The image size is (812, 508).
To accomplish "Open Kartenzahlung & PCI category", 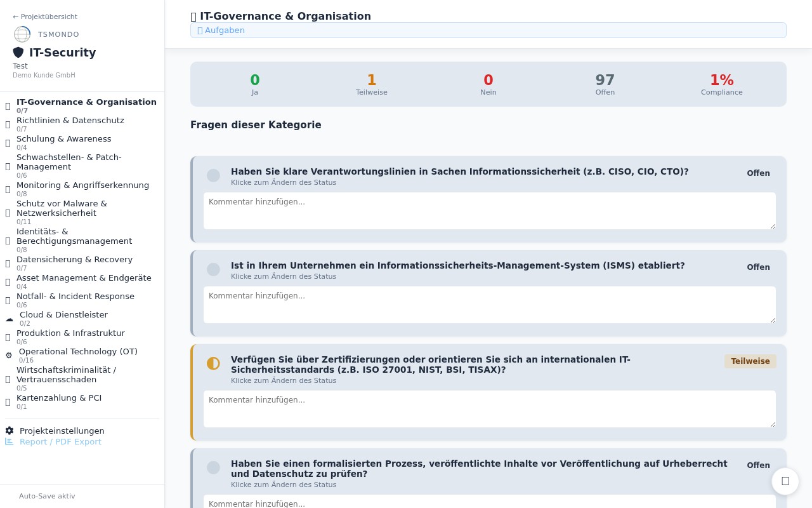I will pos(82,402).
